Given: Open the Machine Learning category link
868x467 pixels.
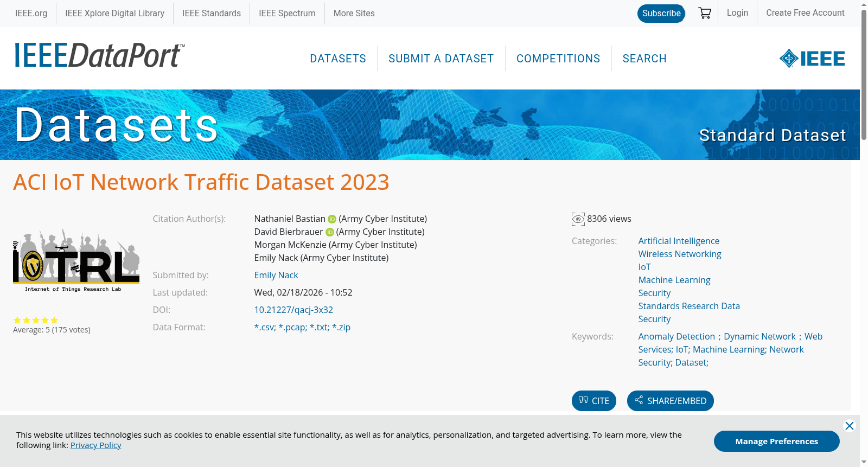Looking at the screenshot, I should point(674,280).
